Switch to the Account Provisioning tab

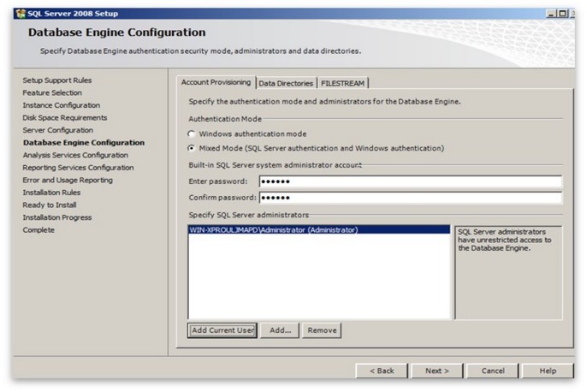pyautogui.click(x=216, y=82)
